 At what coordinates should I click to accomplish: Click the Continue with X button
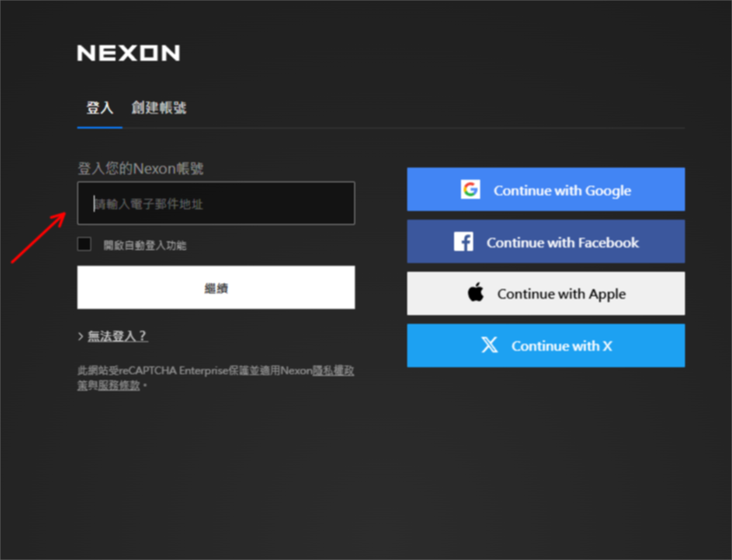545,346
